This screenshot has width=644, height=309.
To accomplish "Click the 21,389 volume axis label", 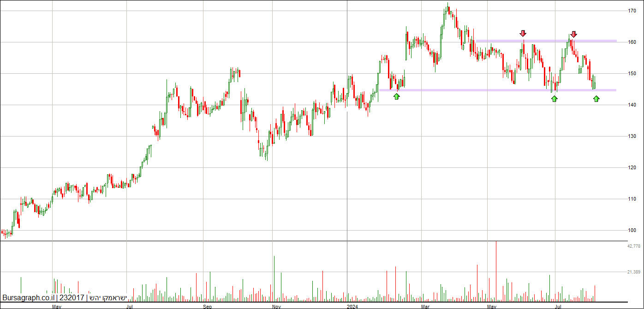I will [x=634, y=272].
